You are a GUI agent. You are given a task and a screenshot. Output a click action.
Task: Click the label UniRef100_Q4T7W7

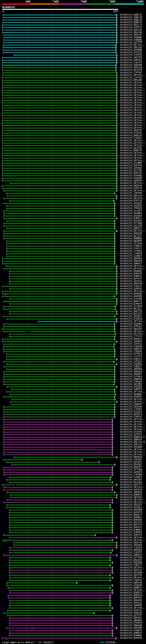131,148
